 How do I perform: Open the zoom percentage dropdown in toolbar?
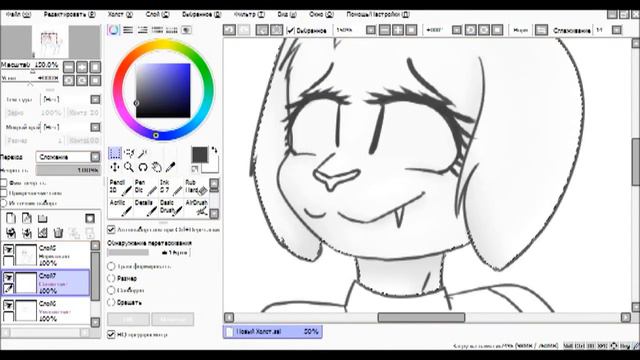point(371,30)
